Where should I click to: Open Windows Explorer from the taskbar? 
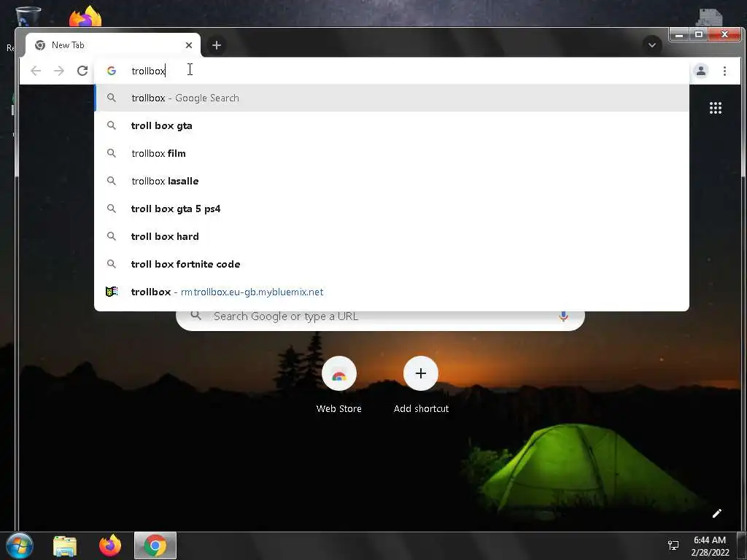coord(65,545)
